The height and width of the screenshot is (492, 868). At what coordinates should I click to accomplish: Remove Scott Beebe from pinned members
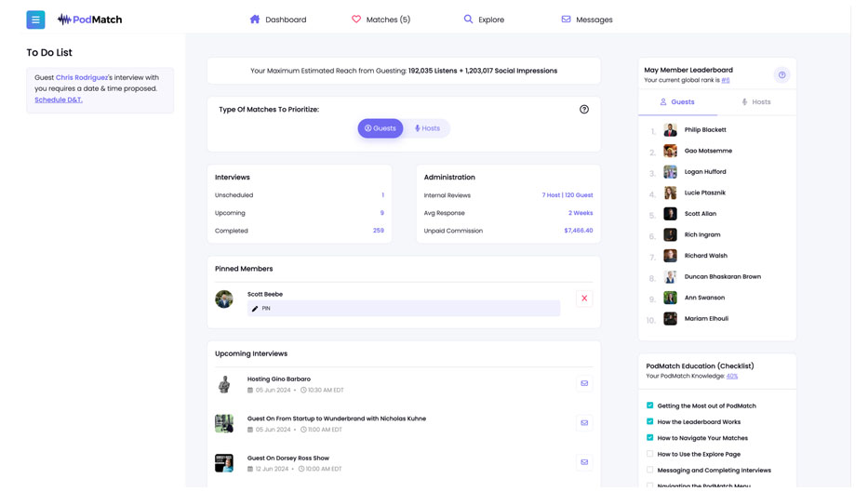584,299
